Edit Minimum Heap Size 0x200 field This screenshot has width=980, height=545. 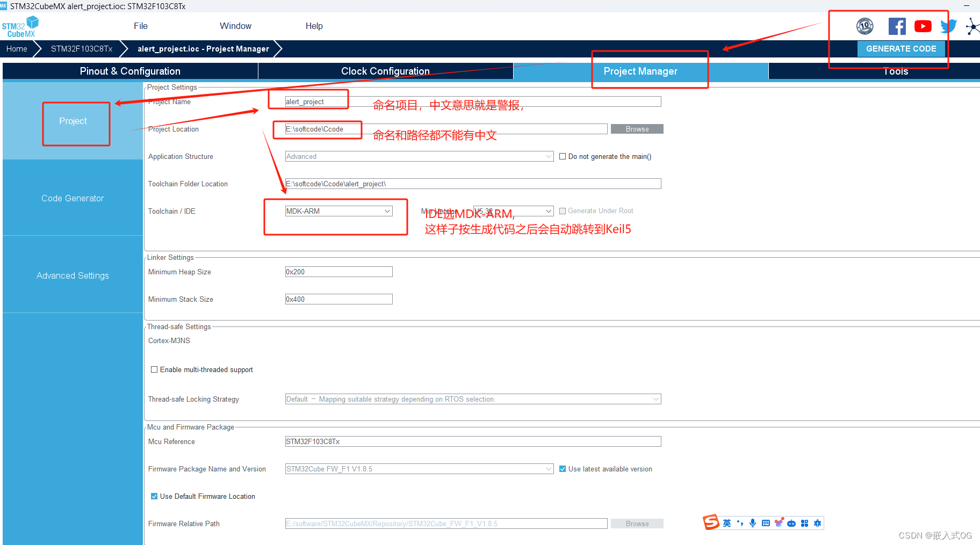click(338, 272)
